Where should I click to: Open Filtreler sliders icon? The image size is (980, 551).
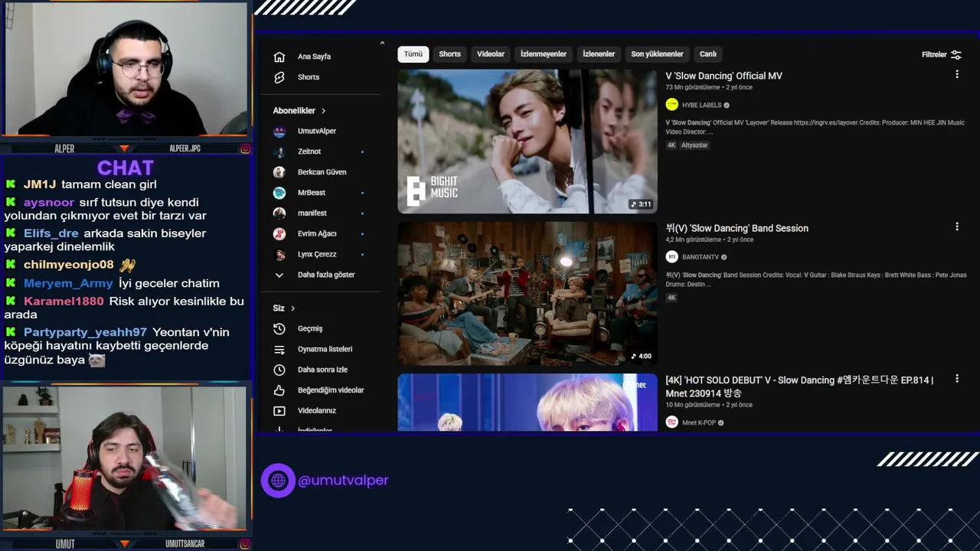click(956, 54)
